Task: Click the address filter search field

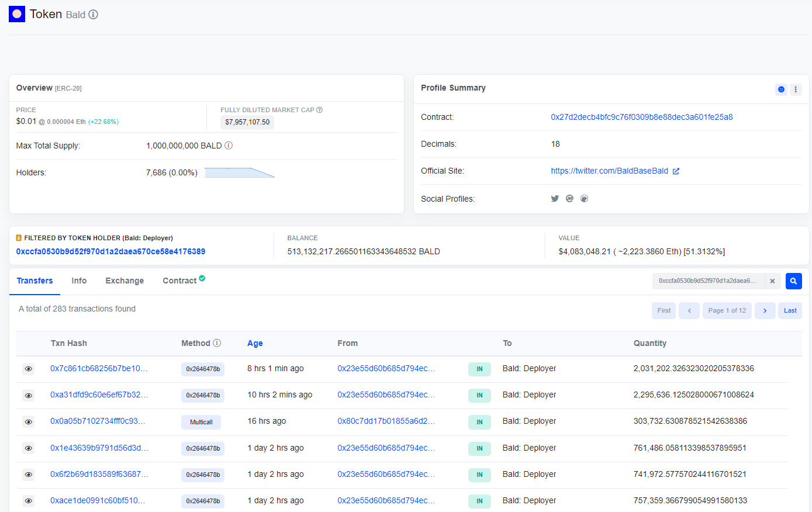Action: tap(707, 281)
